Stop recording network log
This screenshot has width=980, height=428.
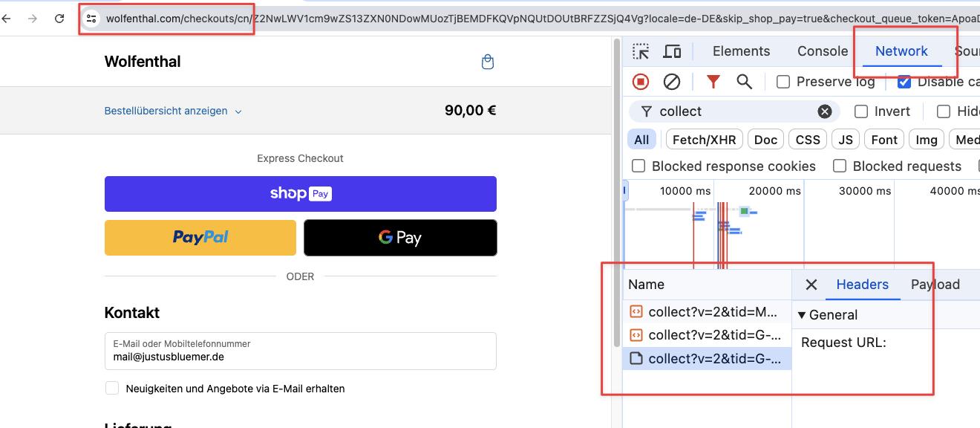641,82
